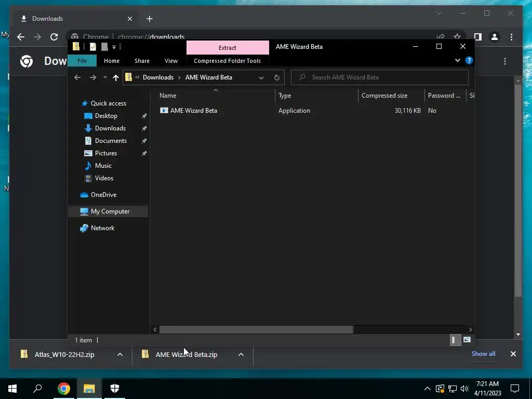Open Videos in the sidebar
This screenshot has width=532, height=399.
pos(104,178)
